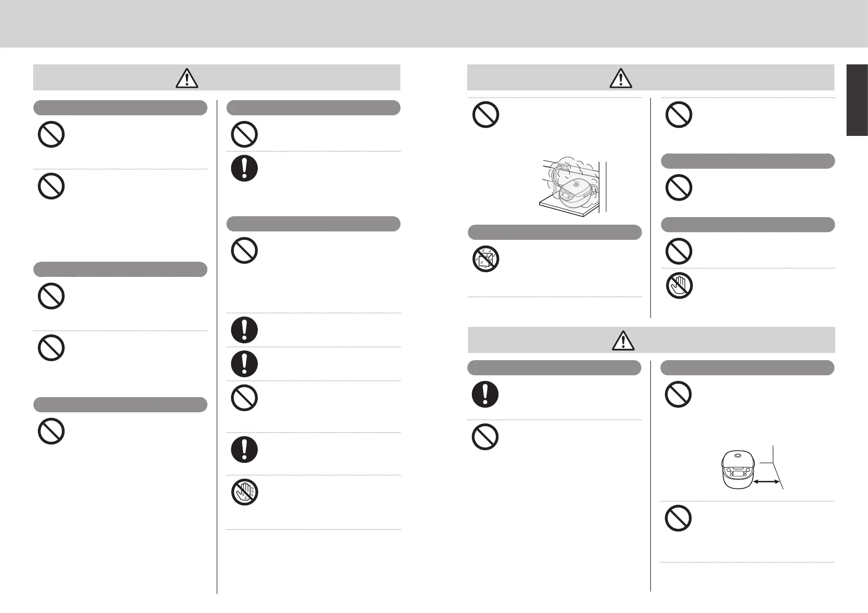Click the gray heading bar above the wall-distance section

747,368
